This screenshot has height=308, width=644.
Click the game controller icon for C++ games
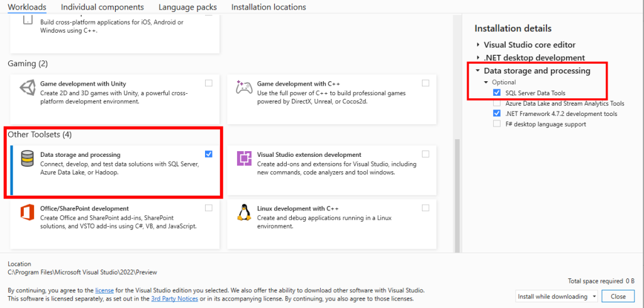244,88
